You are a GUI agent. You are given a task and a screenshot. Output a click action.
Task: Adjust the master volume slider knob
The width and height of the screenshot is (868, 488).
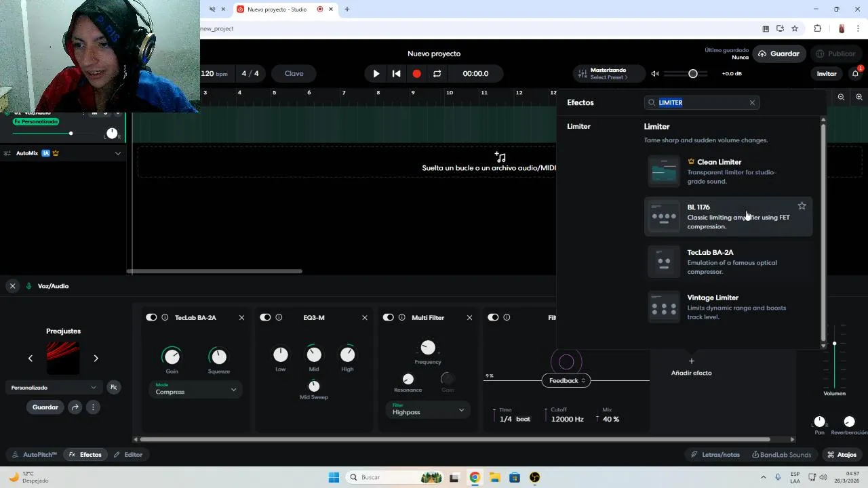692,73
